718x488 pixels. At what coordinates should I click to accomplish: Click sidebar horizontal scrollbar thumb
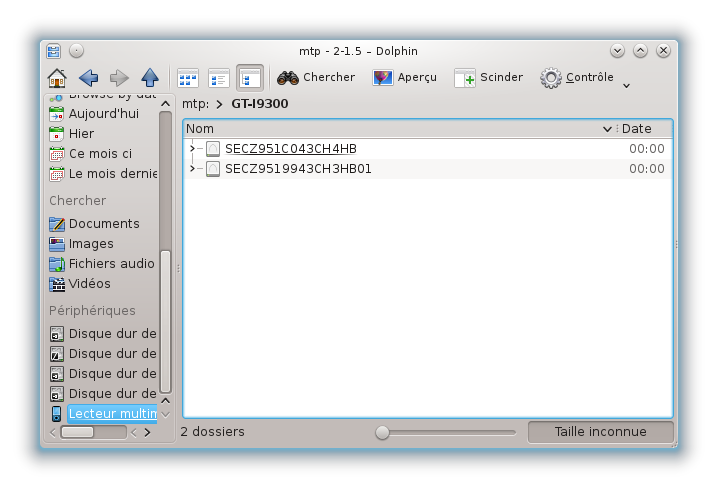coord(77,432)
